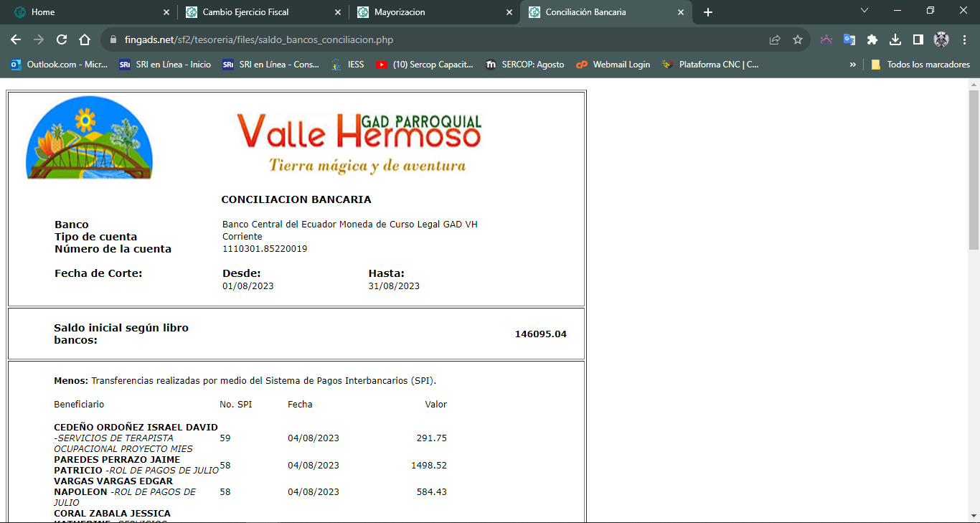Bookmark this page with star icon

pos(797,39)
